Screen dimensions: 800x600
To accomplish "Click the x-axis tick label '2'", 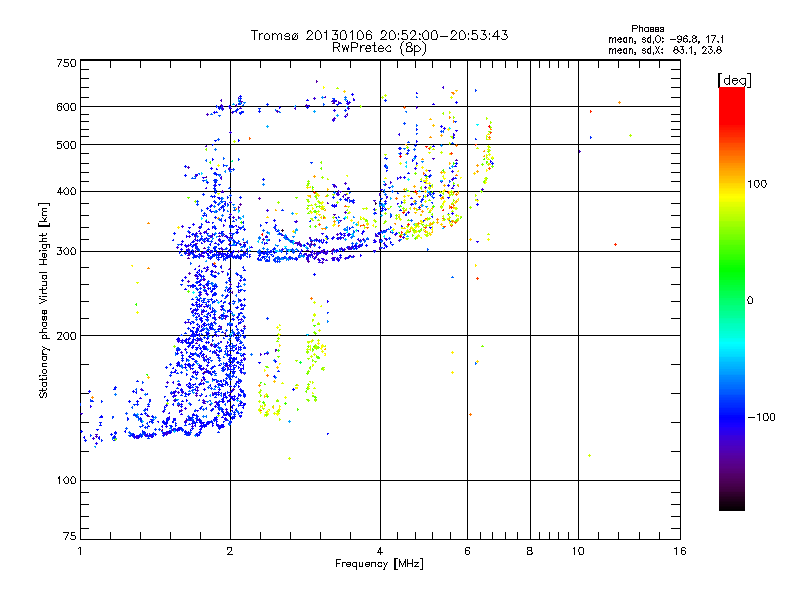I will pyautogui.click(x=230, y=551).
